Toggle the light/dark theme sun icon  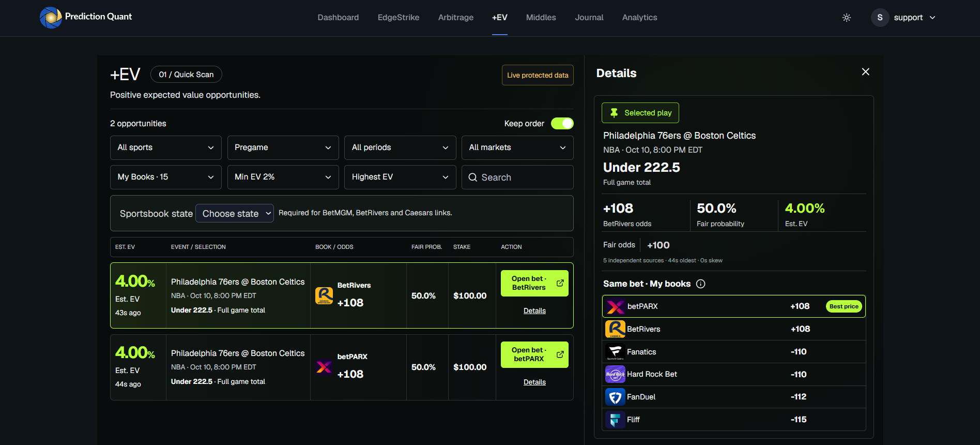pyautogui.click(x=847, y=18)
